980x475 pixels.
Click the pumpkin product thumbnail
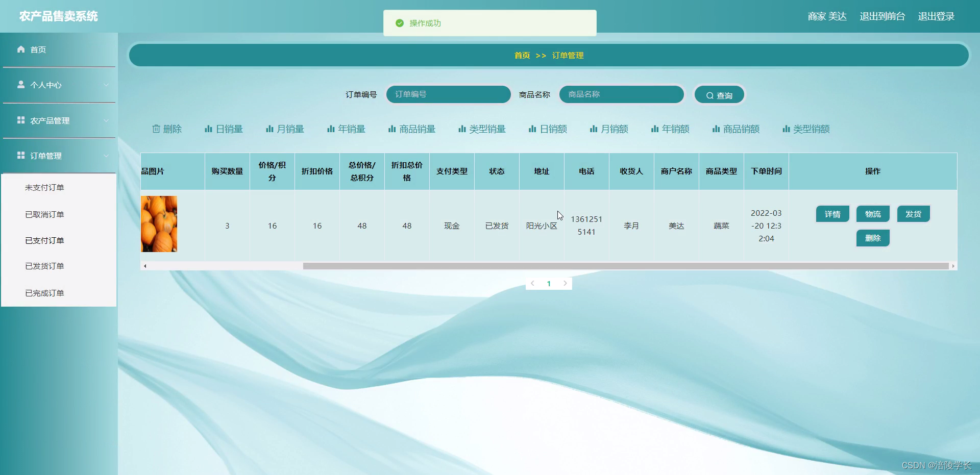click(x=159, y=224)
